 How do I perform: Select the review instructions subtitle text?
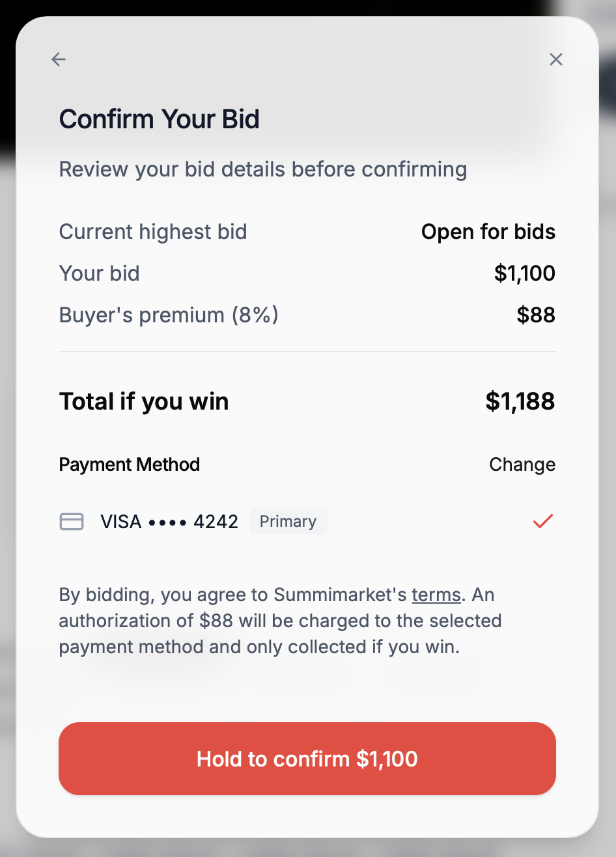click(x=263, y=169)
